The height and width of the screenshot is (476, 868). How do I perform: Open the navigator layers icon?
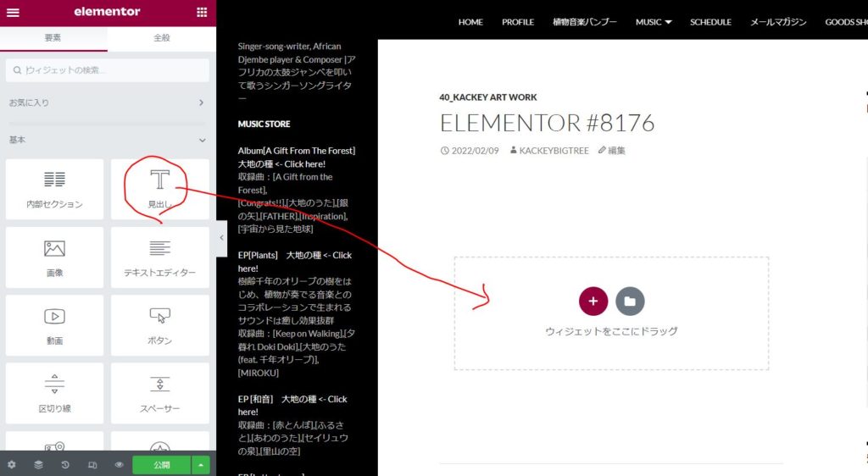click(x=38, y=465)
